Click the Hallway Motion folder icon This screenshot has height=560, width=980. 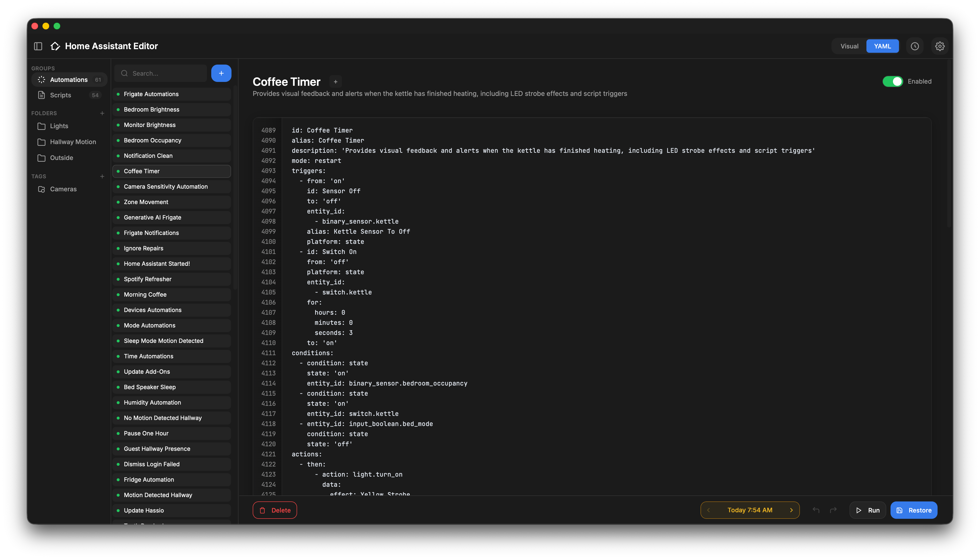pos(41,142)
